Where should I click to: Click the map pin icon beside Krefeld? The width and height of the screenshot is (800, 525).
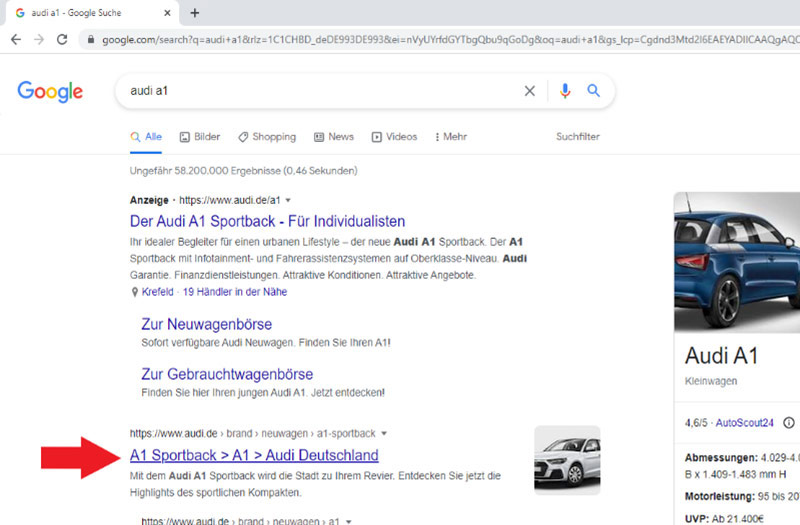(135, 292)
